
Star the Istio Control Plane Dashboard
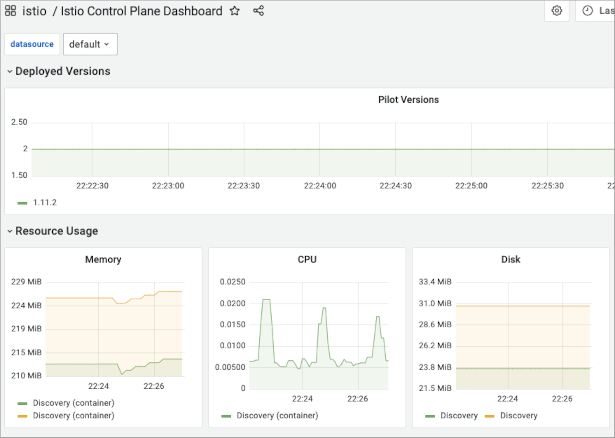click(x=235, y=11)
